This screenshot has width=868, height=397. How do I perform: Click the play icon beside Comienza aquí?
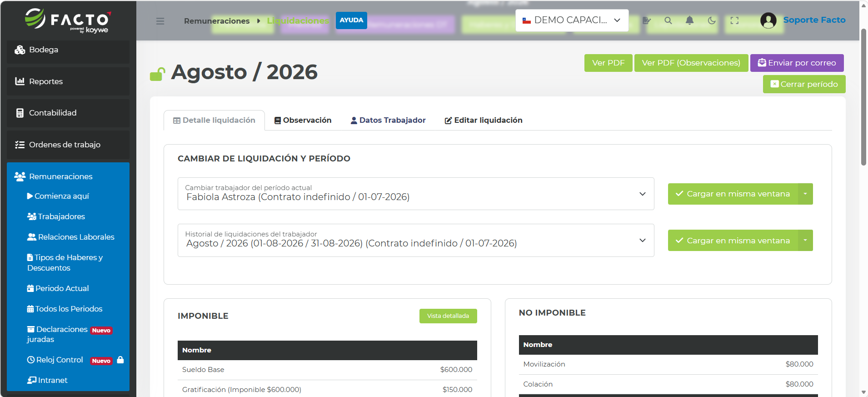pos(30,196)
